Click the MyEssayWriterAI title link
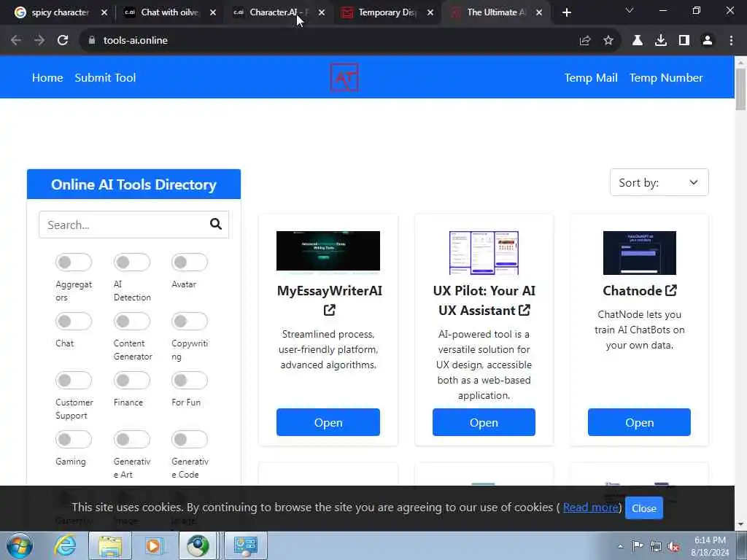The image size is (747, 560). [329, 291]
